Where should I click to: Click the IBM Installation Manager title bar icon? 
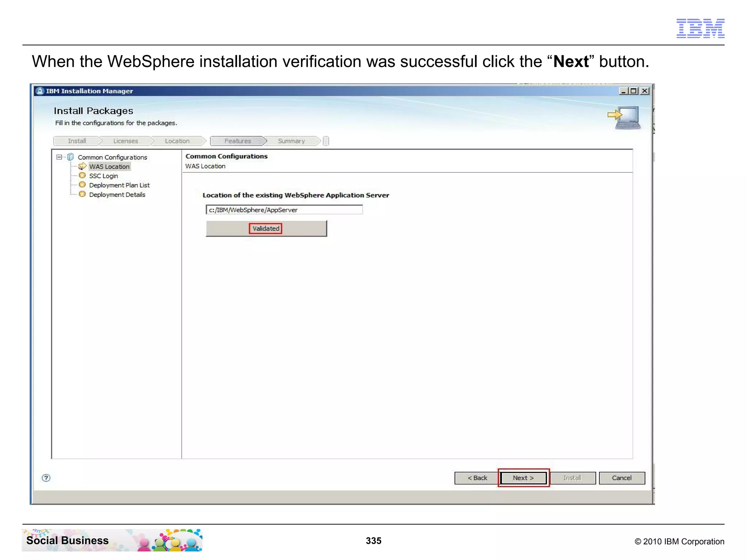click(40, 91)
